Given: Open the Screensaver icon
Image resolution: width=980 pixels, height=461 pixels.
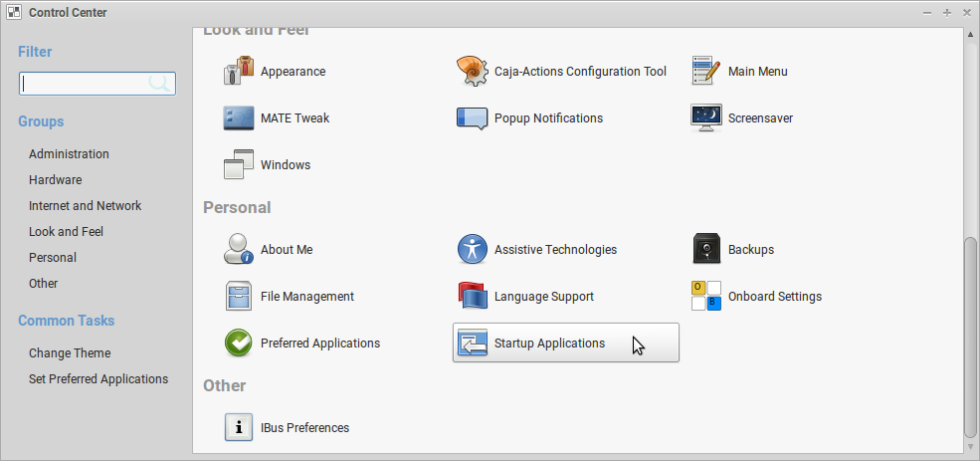Looking at the screenshot, I should pyautogui.click(x=706, y=118).
